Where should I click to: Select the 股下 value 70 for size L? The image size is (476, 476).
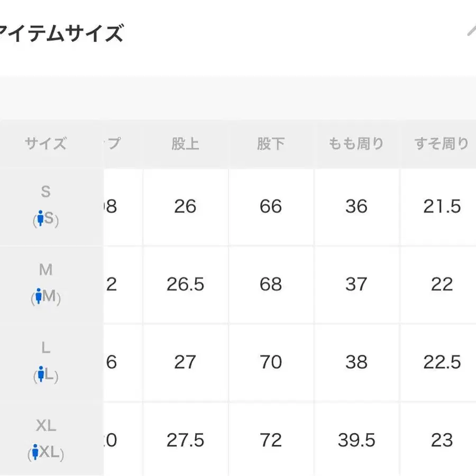point(271,362)
